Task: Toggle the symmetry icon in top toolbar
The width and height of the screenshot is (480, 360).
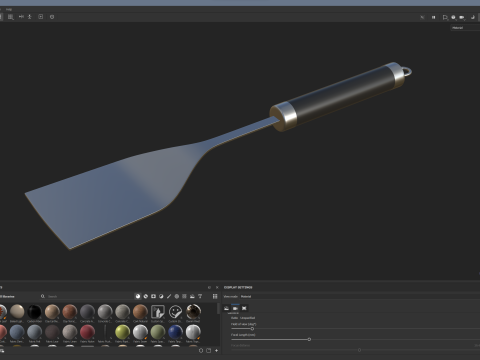Action: point(21,17)
